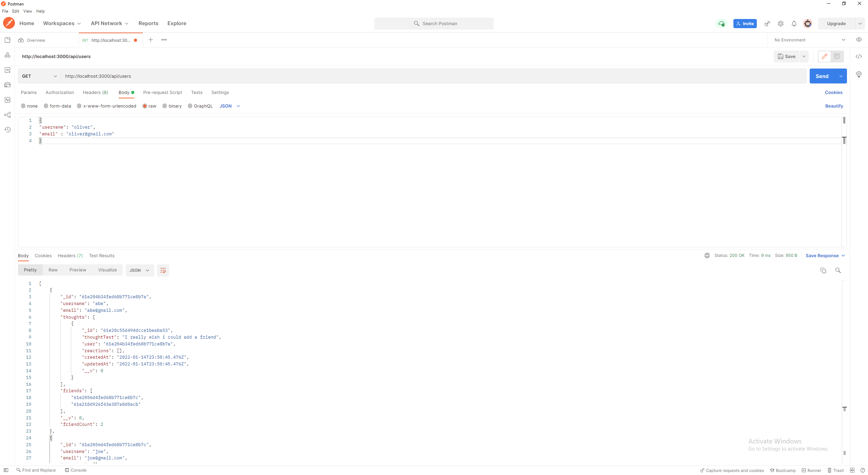The width and height of the screenshot is (868, 475).
Task: Open the No Environment selector
Action: coord(809,40)
